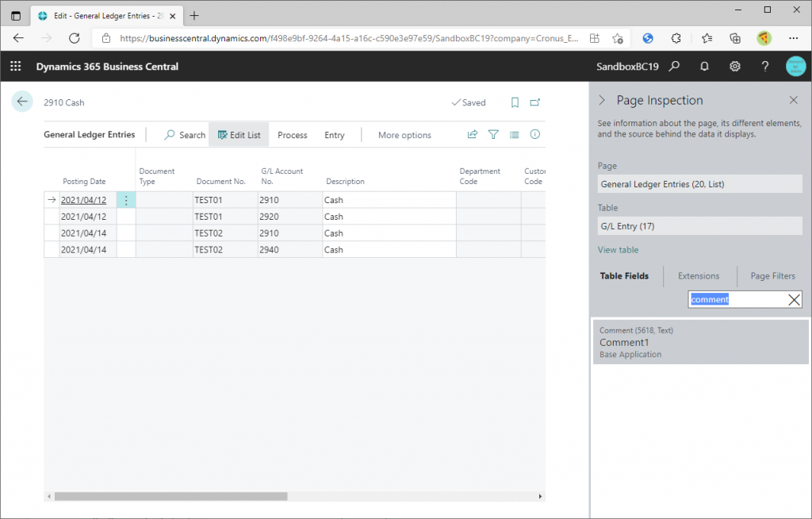Open the browser menu ellipsis
Viewport: 812px width, 519px height.
(793, 38)
